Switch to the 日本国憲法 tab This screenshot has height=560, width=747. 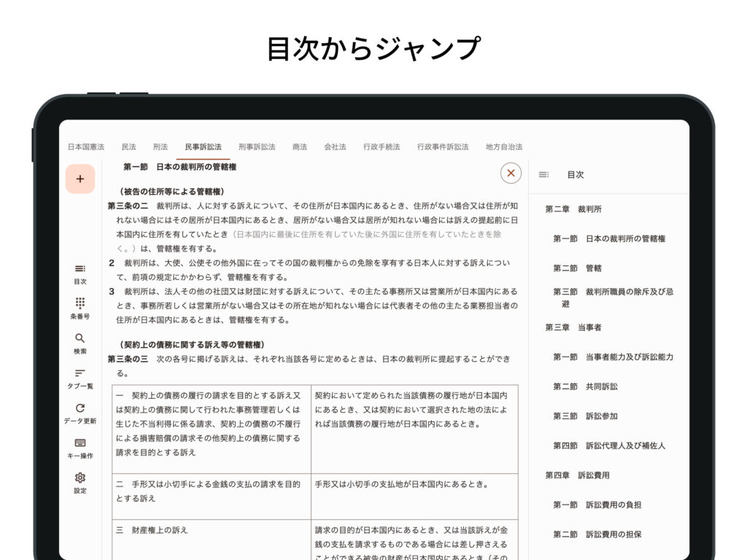[86, 147]
